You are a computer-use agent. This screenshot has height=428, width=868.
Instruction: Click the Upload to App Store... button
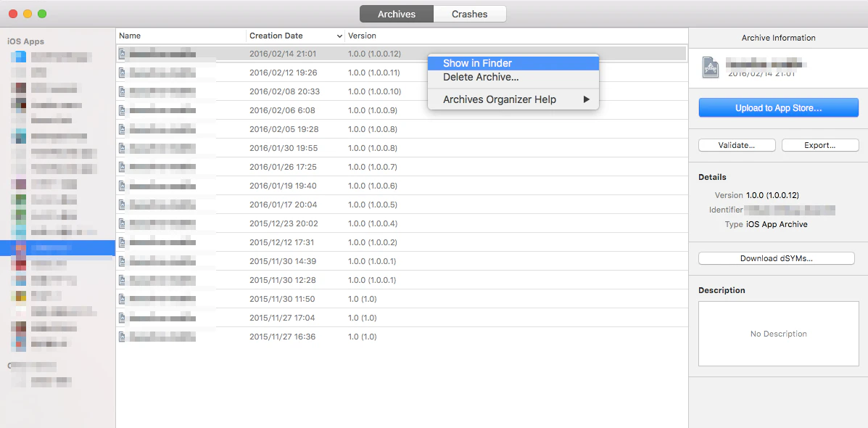point(778,108)
